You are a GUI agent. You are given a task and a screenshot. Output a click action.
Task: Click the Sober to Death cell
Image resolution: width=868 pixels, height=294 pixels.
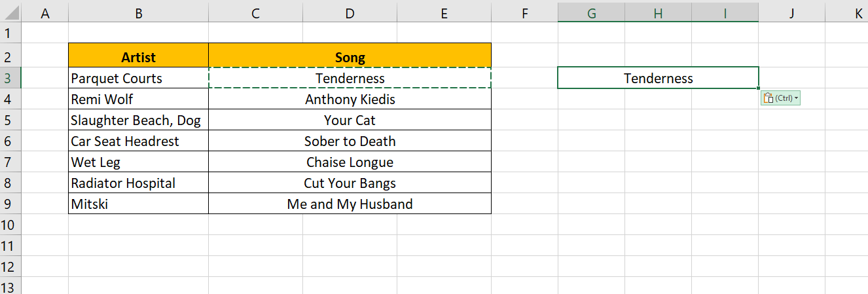(350, 141)
